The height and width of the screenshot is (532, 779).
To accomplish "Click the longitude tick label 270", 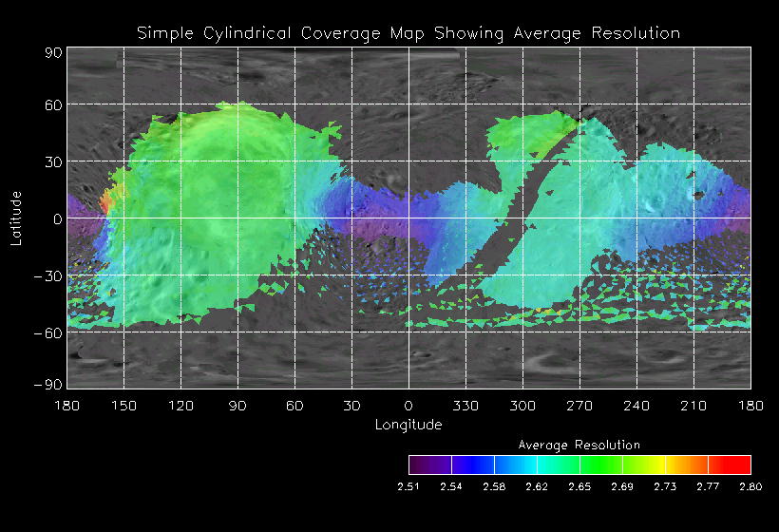I will coord(579,406).
